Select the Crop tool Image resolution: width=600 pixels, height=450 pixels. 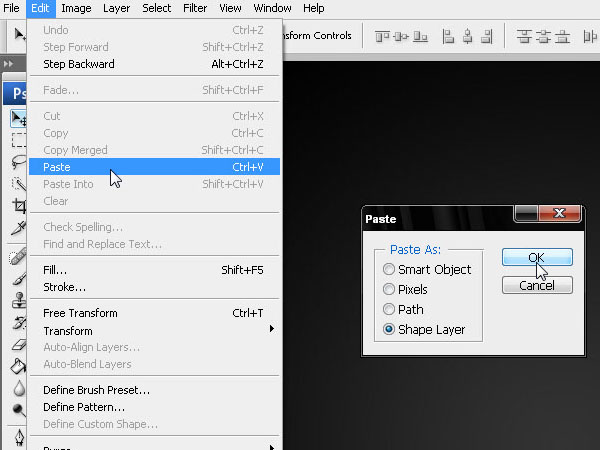tap(18, 206)
